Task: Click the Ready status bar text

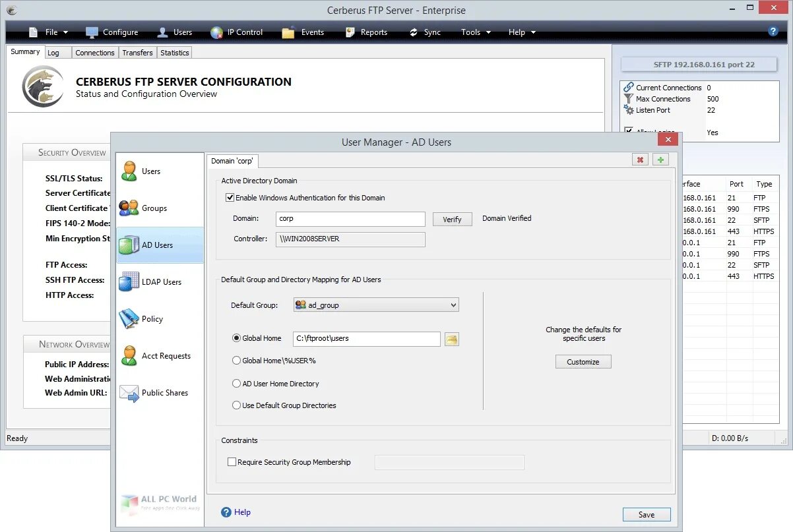Action: (17, 438)
